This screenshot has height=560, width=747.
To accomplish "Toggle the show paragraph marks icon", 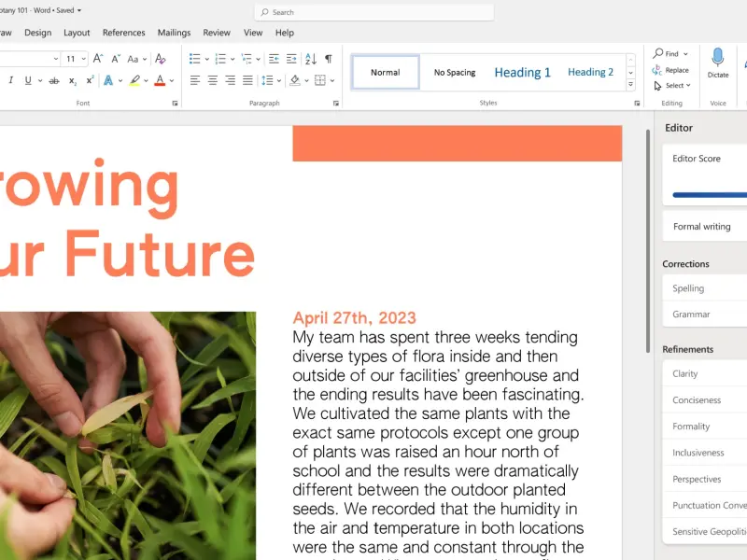I will [329, 59].
